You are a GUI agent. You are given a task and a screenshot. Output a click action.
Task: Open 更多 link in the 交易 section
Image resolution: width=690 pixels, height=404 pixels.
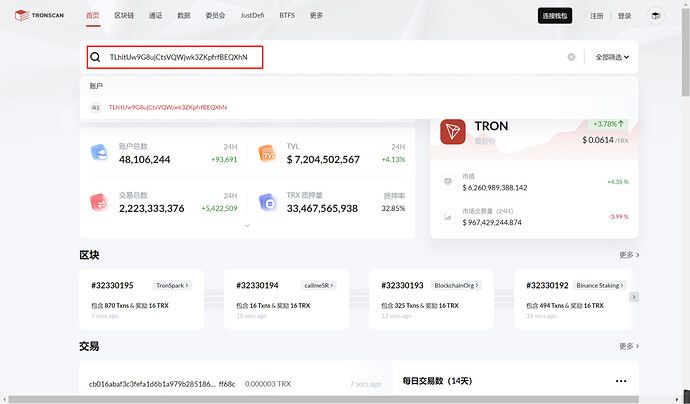pyautogui.click(x=629, y=346)
